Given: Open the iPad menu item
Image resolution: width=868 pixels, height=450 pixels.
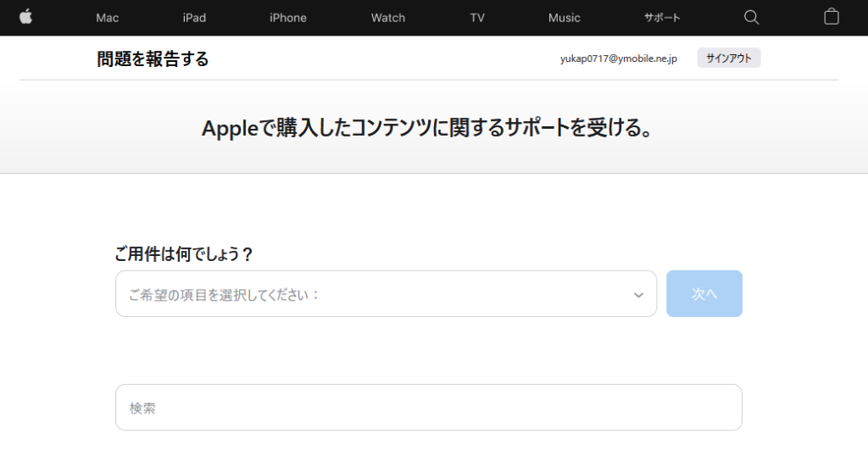Looking at the screenshot, I should tap(194, 18).
